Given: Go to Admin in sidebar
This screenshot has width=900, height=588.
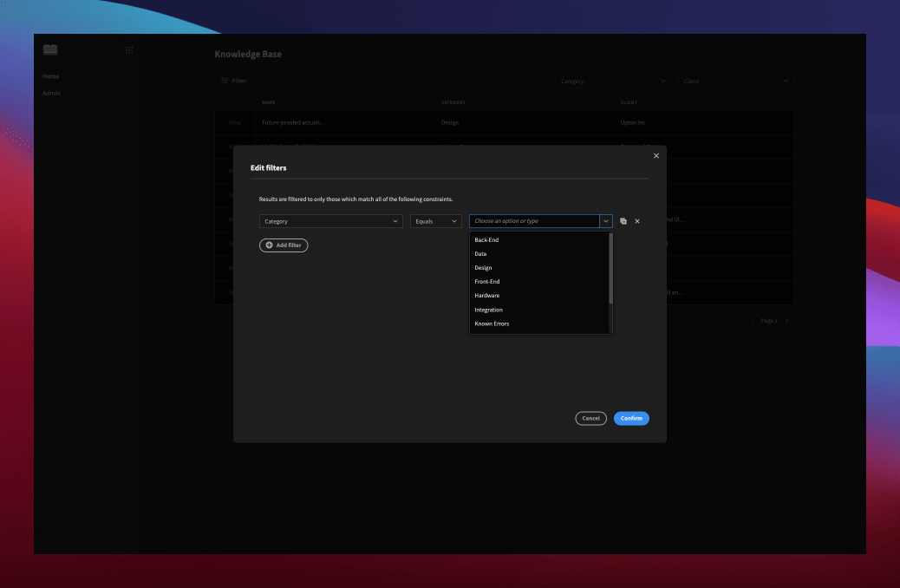Looking at the screenshot, I should pos(51,93).
